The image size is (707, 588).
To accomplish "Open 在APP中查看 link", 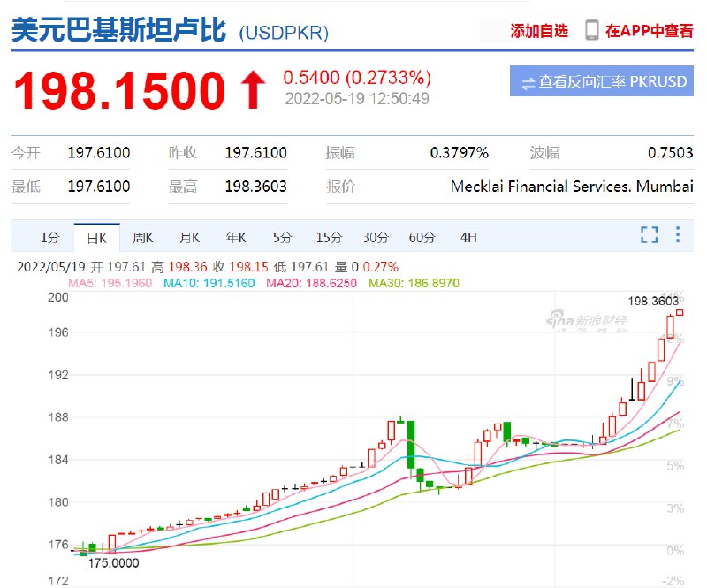I will pos(650,31).
